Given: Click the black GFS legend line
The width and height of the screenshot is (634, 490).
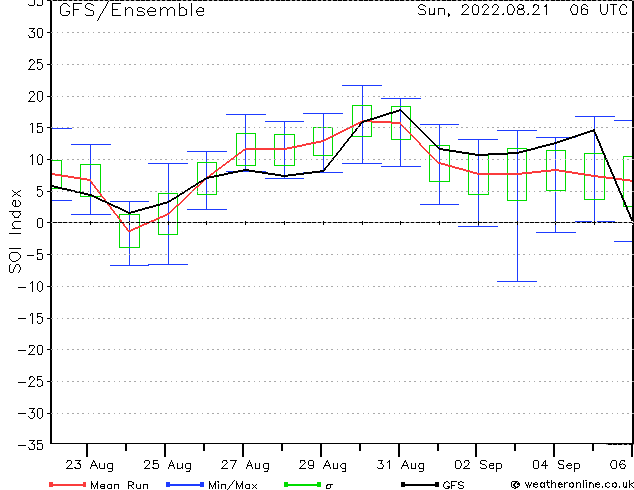Looking at the screenshot, I should coord(420,484).
